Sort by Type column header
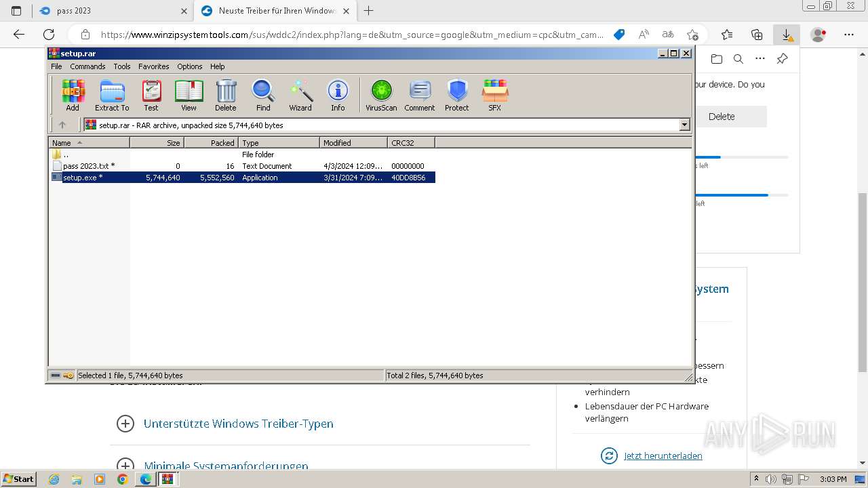This screenshot has width=868, height=488. tap(279, 143)
